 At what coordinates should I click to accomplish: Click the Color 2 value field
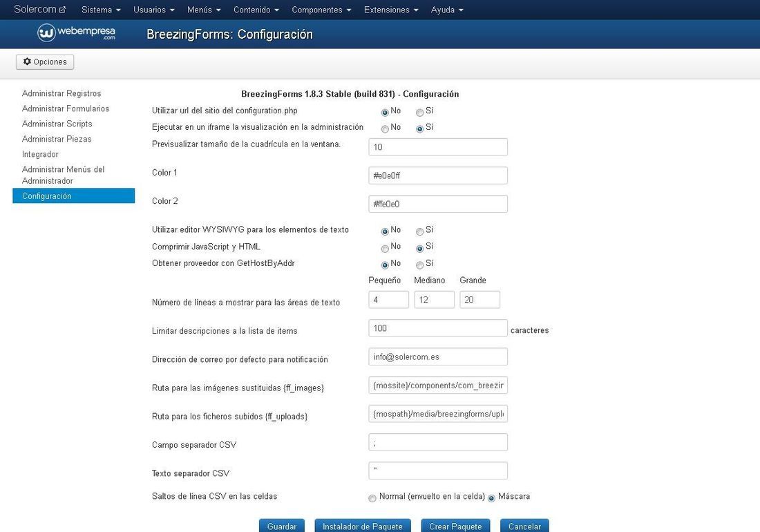click(438, 204)
